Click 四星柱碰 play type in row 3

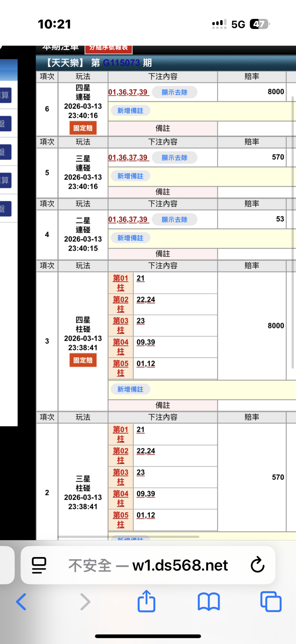pos(83,324)
